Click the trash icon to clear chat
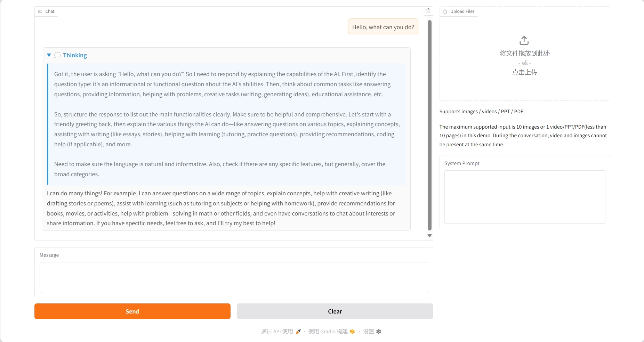 pyautogui.click(x=428, y=11)
